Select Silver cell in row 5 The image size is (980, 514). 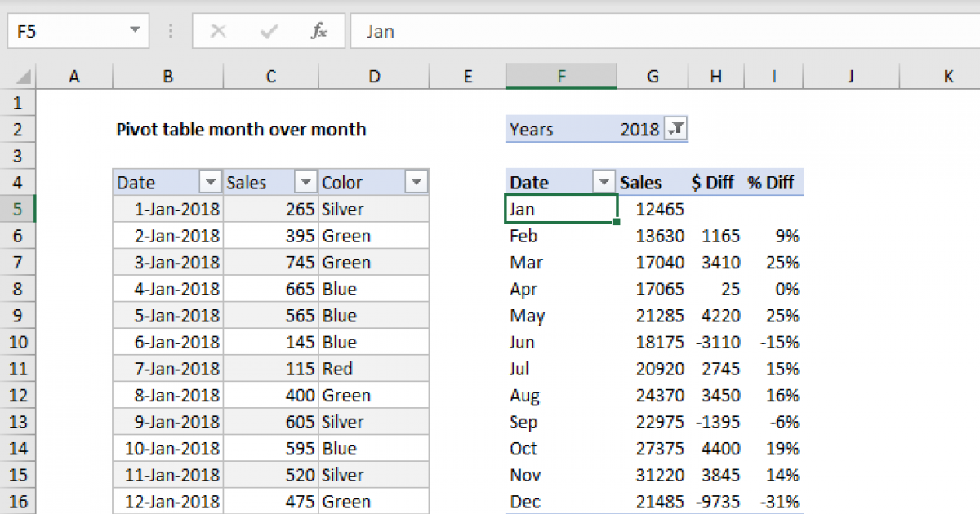click(374, 209)
